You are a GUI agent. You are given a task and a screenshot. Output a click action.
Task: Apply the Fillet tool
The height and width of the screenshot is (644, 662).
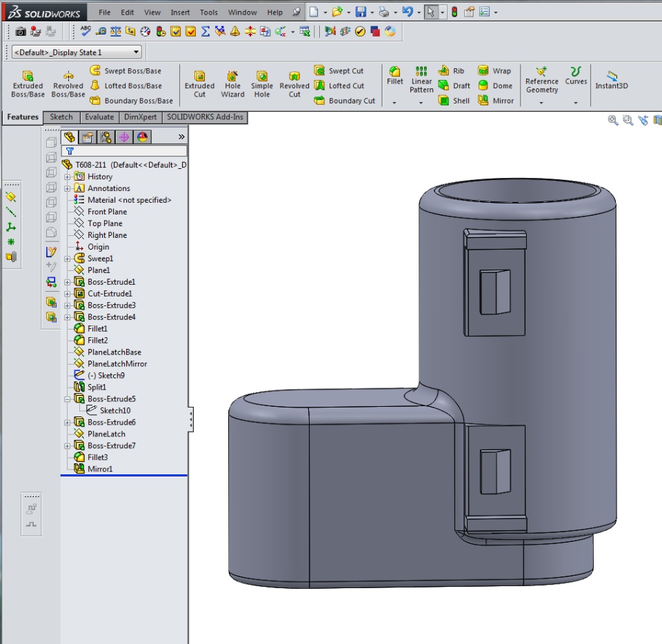point(394,76)
